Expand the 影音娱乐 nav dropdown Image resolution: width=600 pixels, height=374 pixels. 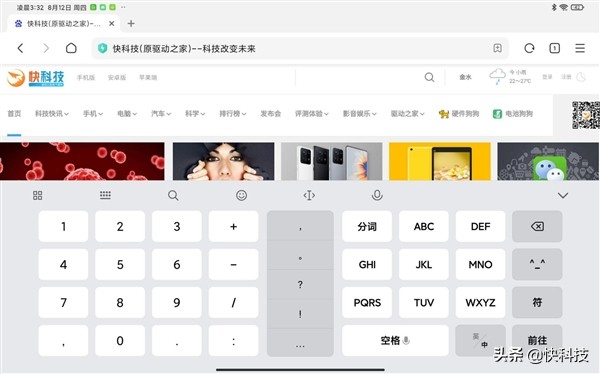360,114
